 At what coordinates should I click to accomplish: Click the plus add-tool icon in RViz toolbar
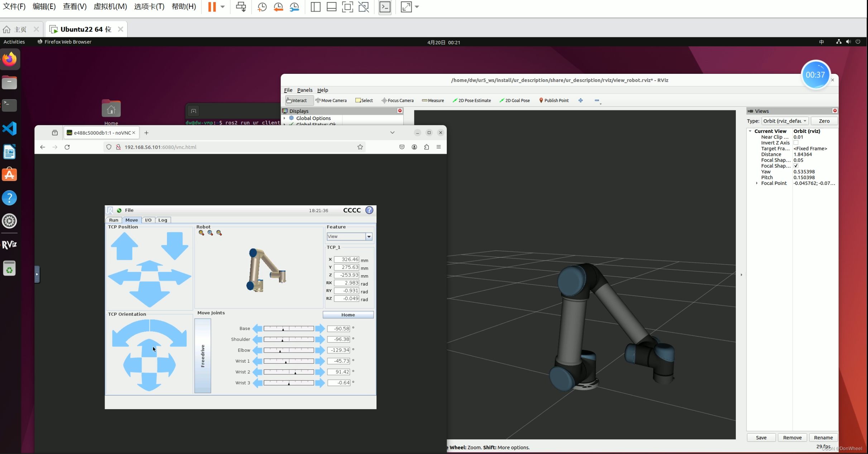coord(581,100)
